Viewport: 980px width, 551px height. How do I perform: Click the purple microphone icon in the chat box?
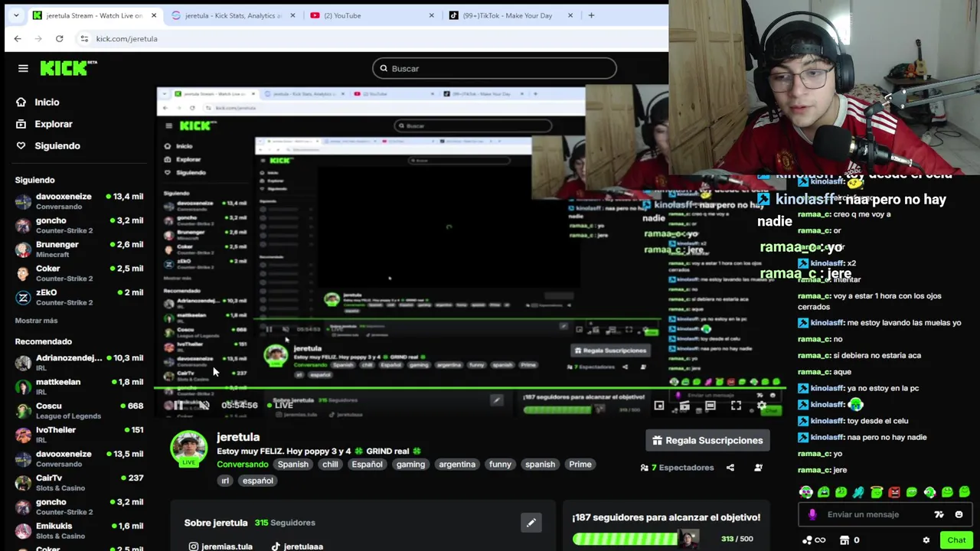pyautogui.click(x=812, y=514)
